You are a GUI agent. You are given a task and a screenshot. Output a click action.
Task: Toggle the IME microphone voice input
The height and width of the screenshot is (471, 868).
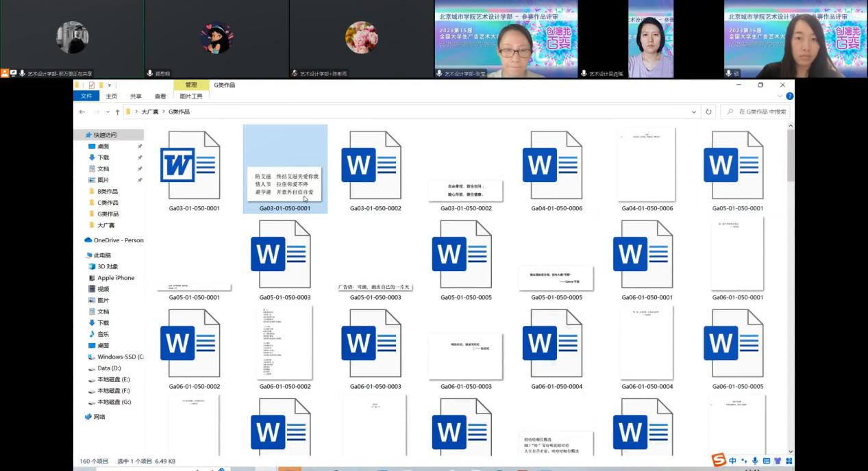click(x=755, y=461)
